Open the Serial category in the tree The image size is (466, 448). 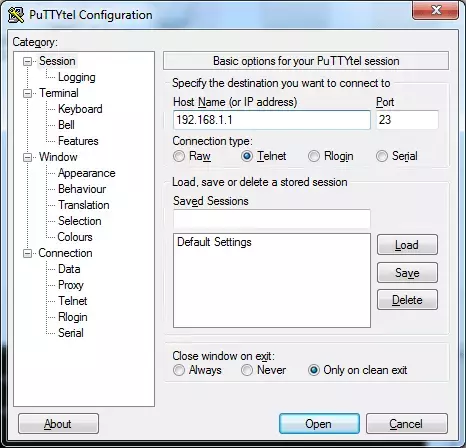coord(71,333)
